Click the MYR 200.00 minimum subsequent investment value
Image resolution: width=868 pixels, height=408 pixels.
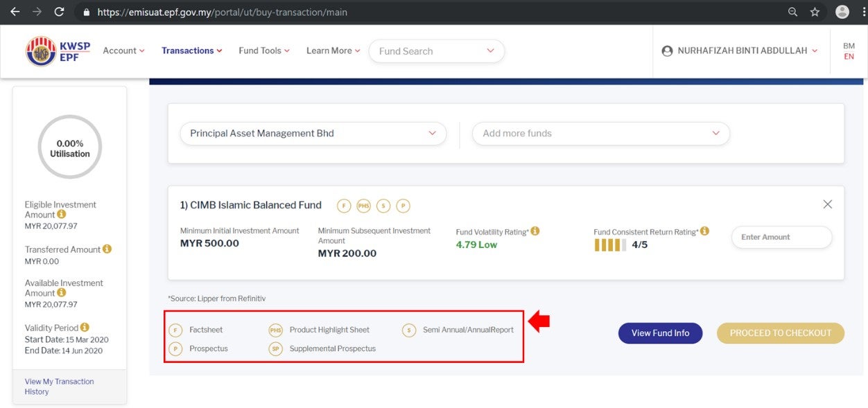pyautogui.click(x=347, y=254)
